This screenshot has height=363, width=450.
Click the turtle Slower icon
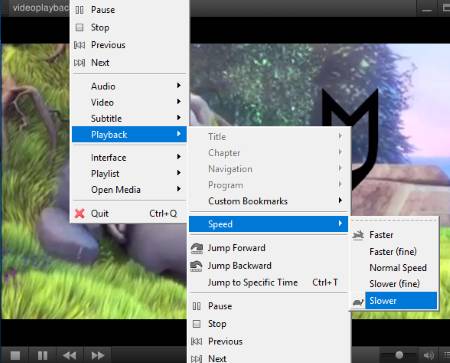click(x=358, y=302)
